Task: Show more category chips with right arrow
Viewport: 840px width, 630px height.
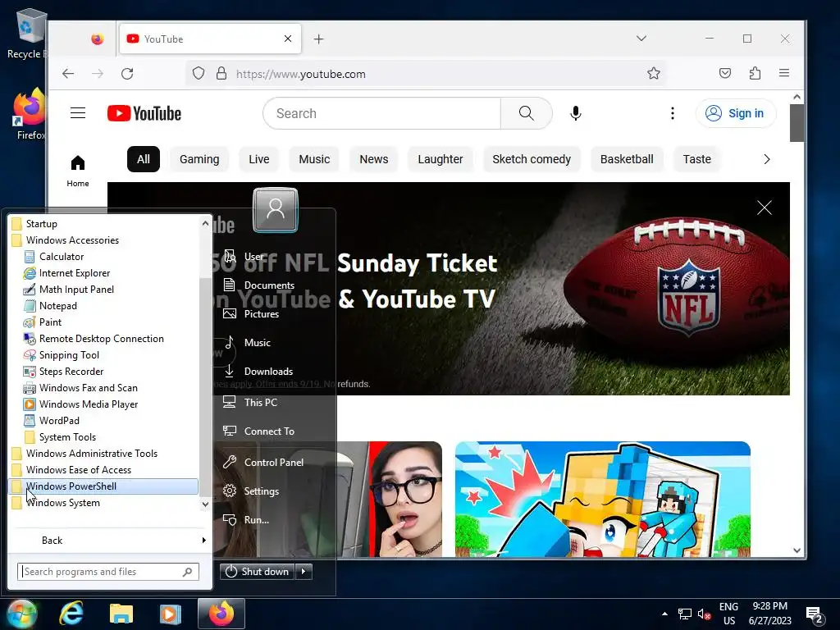Action: [x=767, y=159]
